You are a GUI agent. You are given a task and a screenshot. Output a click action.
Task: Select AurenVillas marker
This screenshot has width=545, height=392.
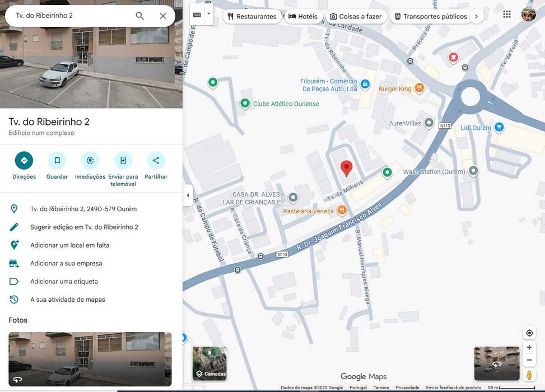coord(429,122)
